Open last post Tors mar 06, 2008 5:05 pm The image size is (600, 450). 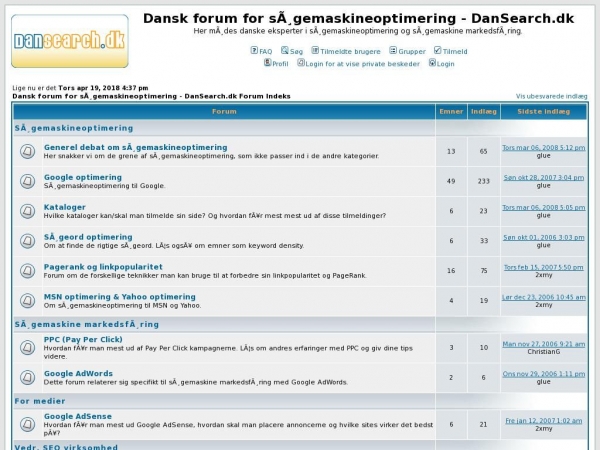543,207
